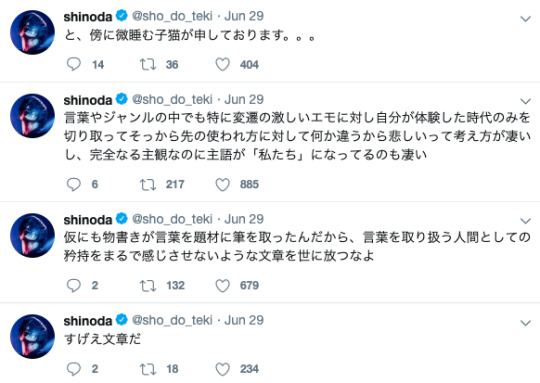Click shinoda's avatar on the last tweet
This screenshot has width=540, height=383.
click(32, 336)
